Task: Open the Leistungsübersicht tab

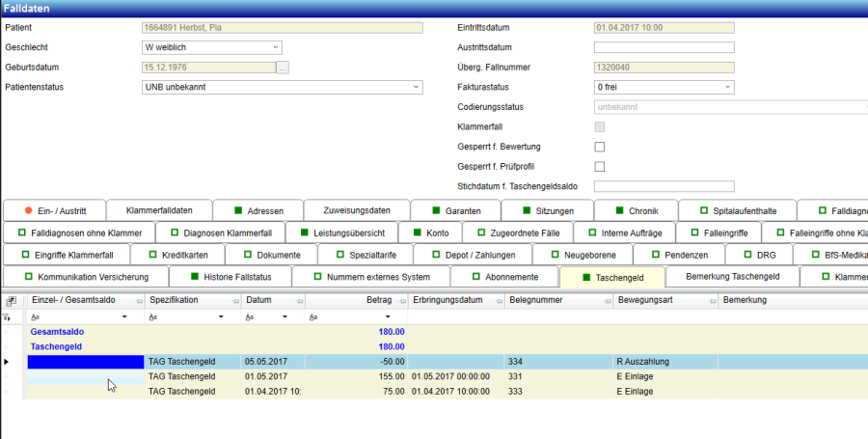Action: coord(341,233)
